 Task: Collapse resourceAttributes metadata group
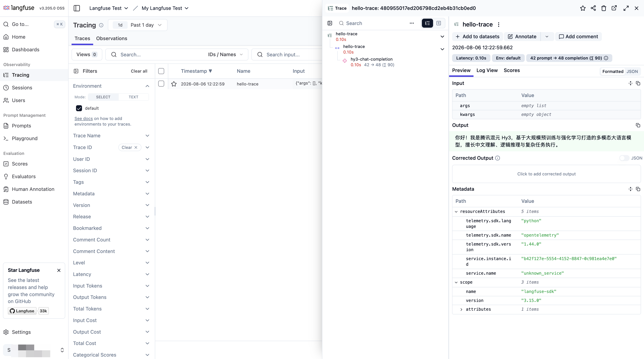[x=456, y=212]
